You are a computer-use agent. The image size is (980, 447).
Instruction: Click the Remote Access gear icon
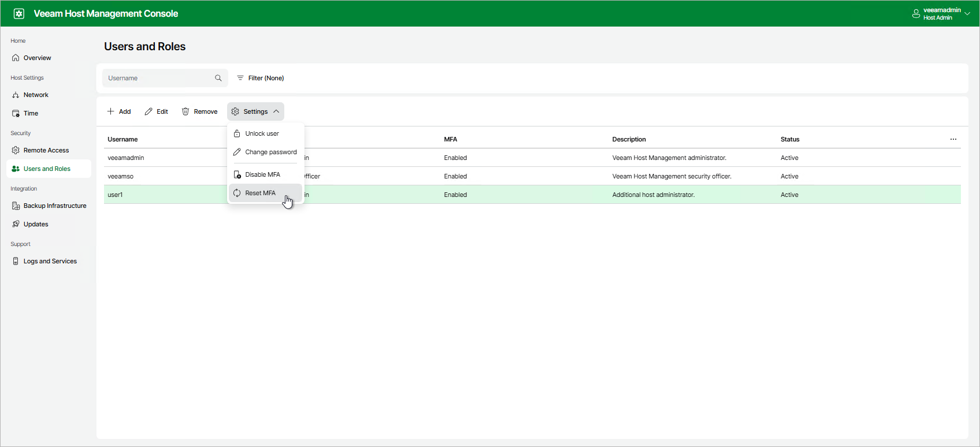coord(16,150)
